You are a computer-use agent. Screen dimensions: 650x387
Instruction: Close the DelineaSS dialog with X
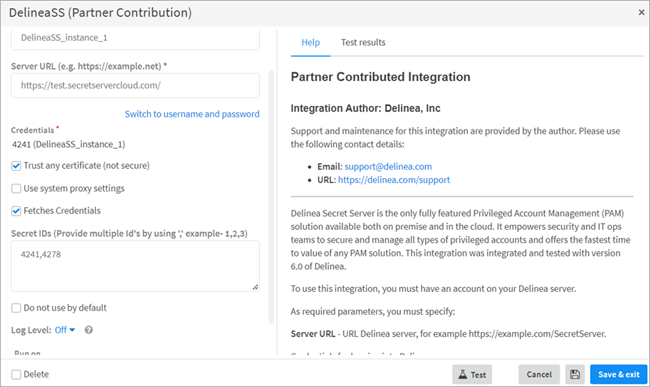pyautogui.click(x=641, y=12)
